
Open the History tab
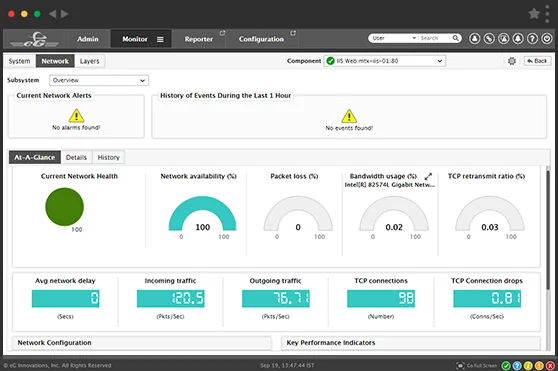coord(109,157)
